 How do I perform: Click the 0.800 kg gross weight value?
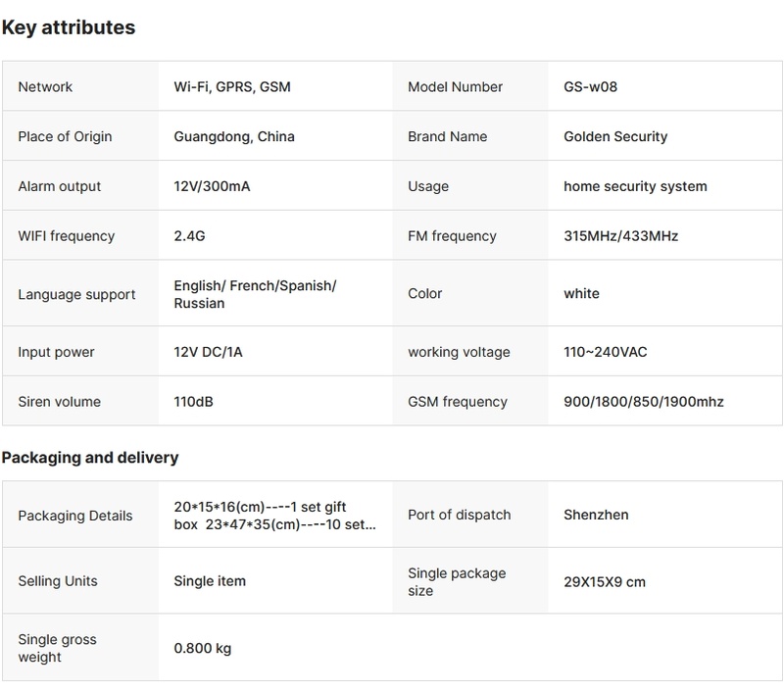202,649
